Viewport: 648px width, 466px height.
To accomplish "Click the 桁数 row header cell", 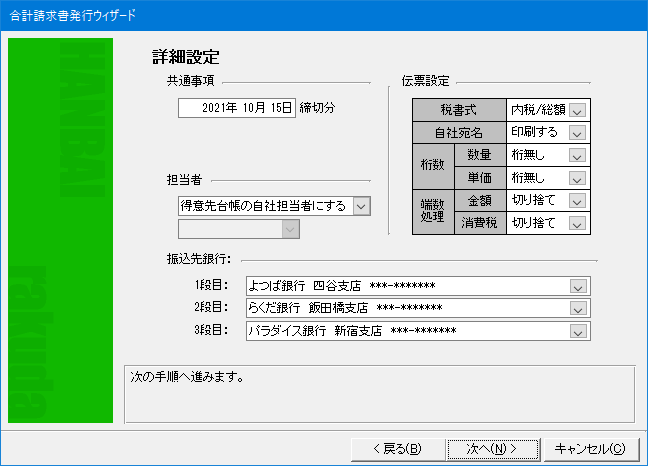I will (x=433, y=166).
